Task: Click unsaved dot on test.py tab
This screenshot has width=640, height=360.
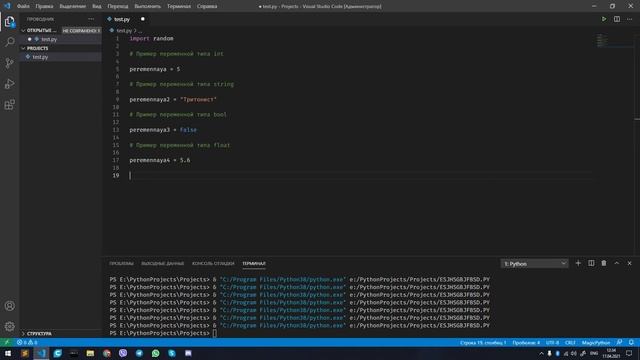Action: coord(142,19)
